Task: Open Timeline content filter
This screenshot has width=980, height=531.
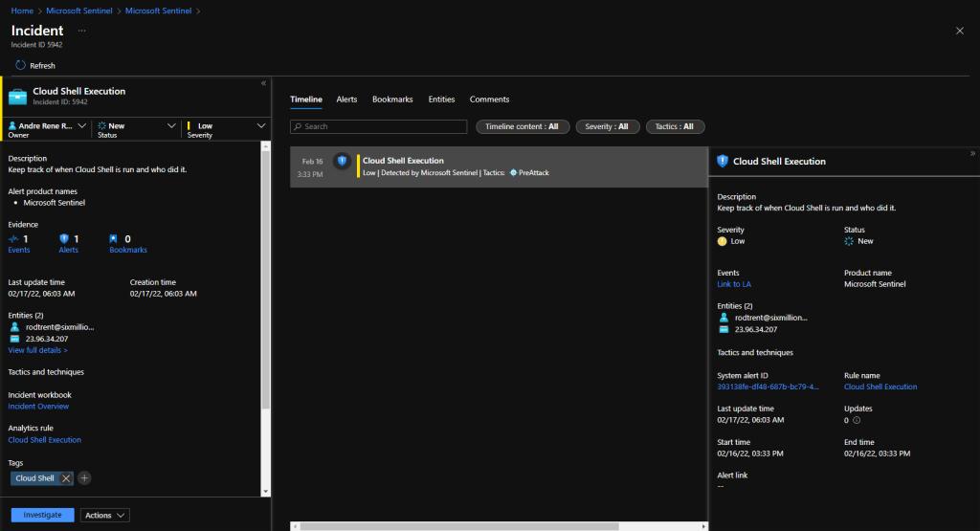Action: click(523, 126)
